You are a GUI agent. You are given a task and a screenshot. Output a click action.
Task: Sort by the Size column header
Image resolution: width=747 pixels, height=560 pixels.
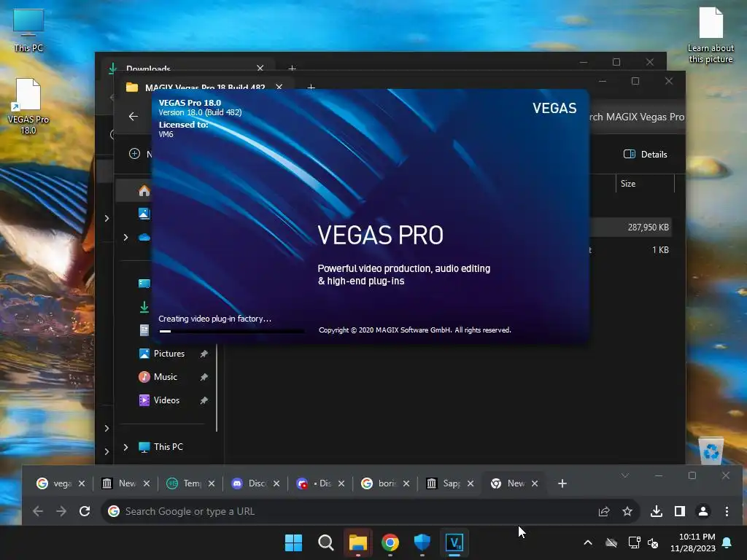click(645, 183)
